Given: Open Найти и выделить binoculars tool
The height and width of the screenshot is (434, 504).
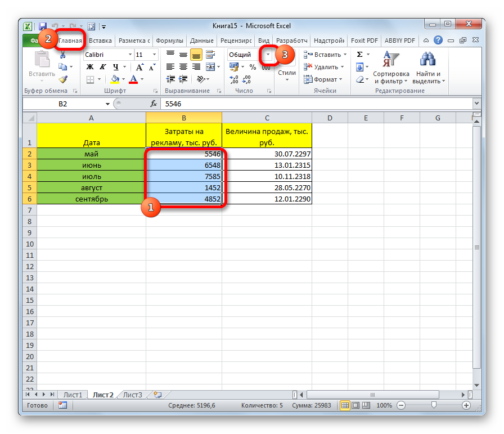Looking at the screenshot, I should tap(428, 68).
